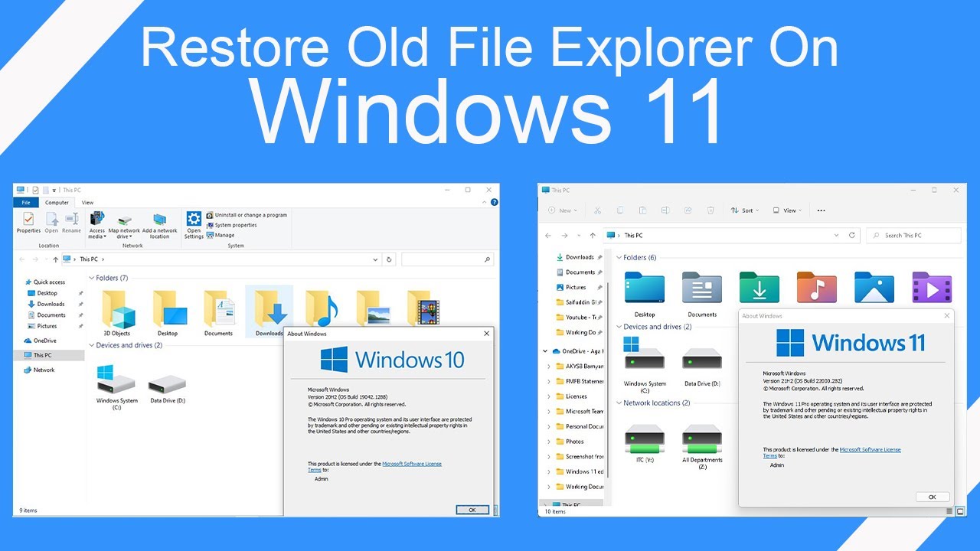Select OneDrive in Windows 10 sidebar
Screen dimensions: 980x551
click(39, 341)
